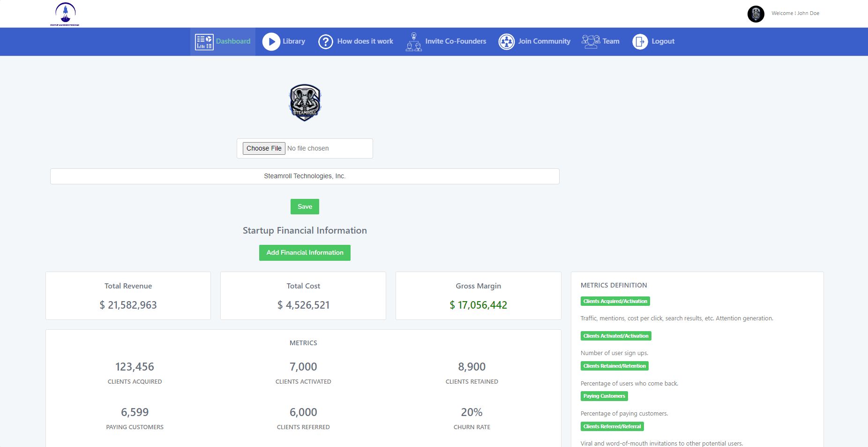Click the Gross Margin amount card
The image size is (868, 447).
[478, 296]
